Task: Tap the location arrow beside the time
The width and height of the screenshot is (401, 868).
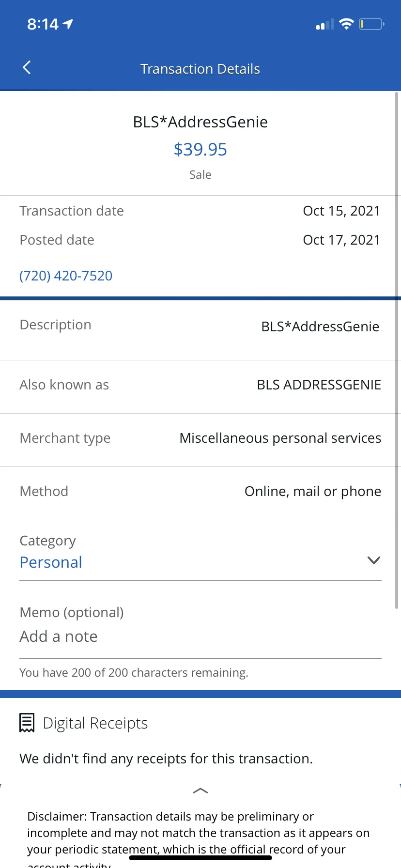Action: (68, 24)
